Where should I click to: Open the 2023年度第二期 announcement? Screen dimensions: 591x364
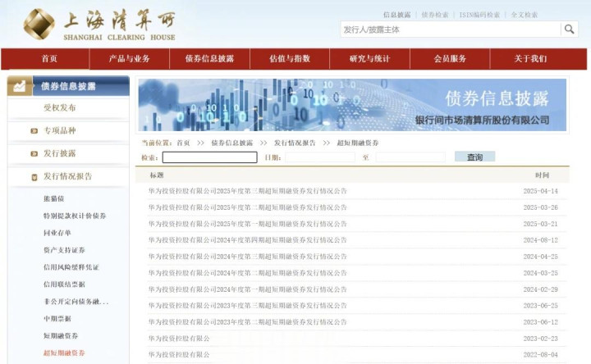248,322
